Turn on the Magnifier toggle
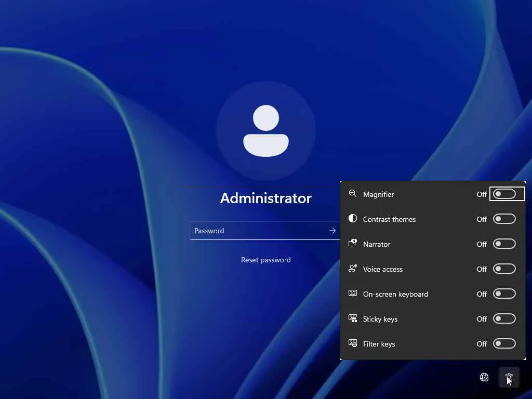 point(504,194)
